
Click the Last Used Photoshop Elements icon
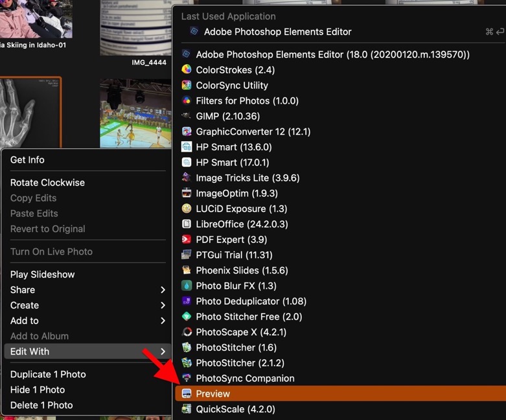(194, 31)
